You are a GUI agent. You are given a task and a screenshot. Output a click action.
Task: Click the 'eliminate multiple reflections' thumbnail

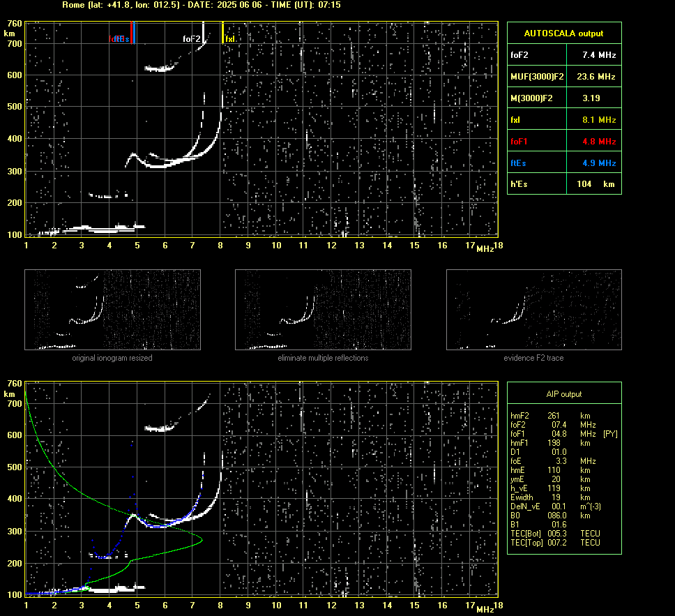[x=323, y=310]
